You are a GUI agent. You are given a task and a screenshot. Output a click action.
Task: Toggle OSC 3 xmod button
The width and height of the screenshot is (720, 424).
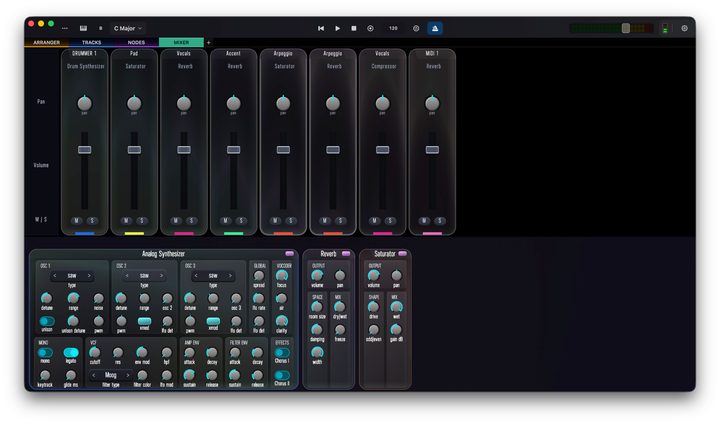pos(213,321)
